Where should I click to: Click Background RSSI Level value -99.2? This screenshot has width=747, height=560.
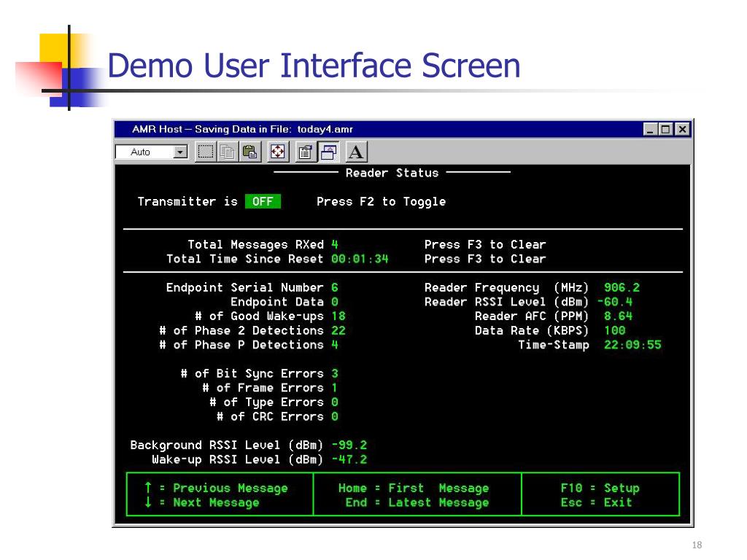click(x=349, y=446)
